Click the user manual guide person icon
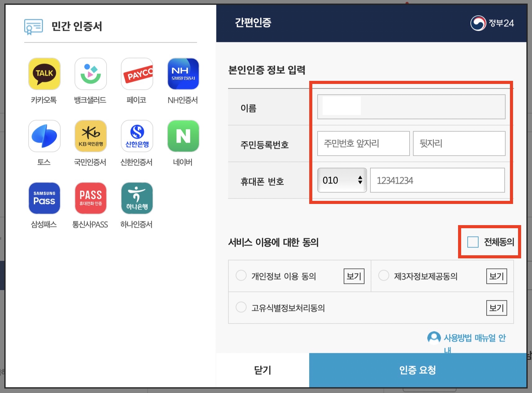Screen dimensions: 532x393 pos(434,338)
